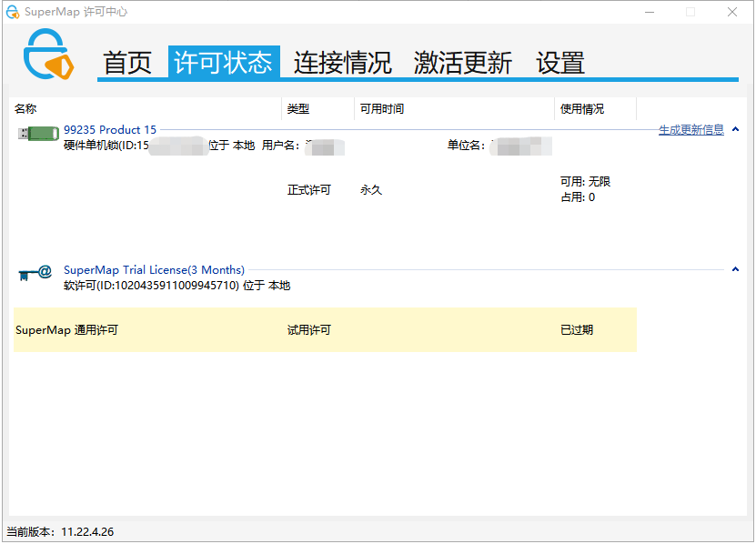Collapse the 99235 Product 15 license group
The width and height of the screenshot is (756, 544).
pyautogui.click(x=735, y=129)
